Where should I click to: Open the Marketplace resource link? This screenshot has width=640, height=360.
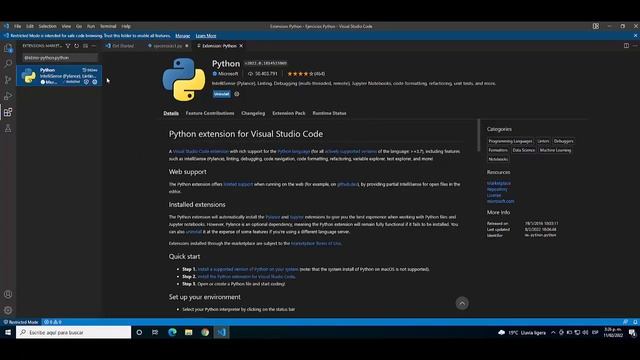[x=499, y=183]
